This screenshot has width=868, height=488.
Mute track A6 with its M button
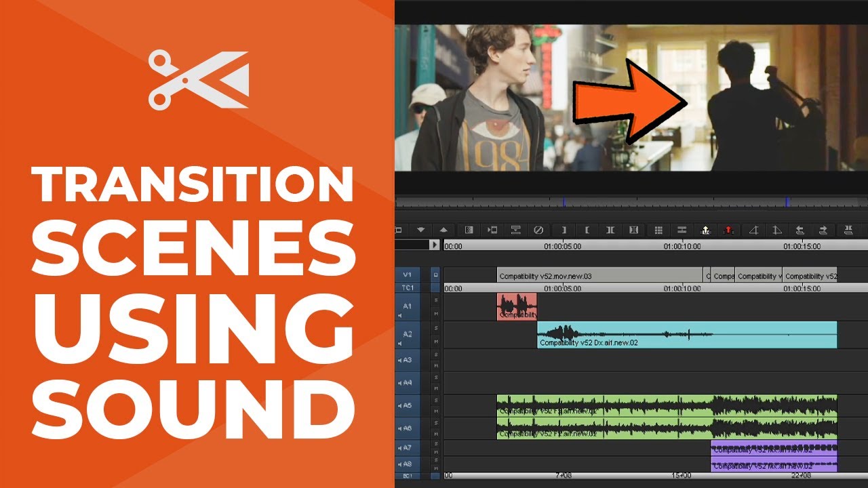[x=436, y=434]
